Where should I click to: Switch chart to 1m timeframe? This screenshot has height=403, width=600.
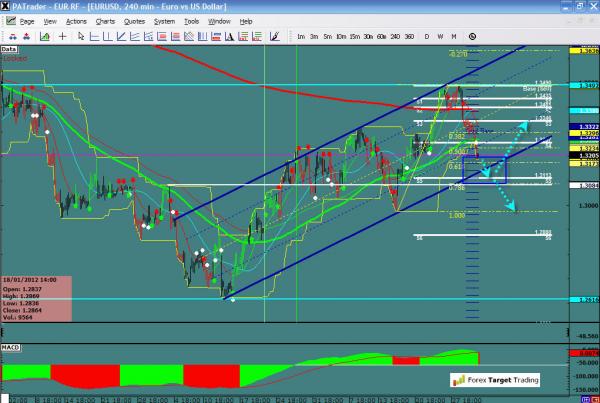301,36
